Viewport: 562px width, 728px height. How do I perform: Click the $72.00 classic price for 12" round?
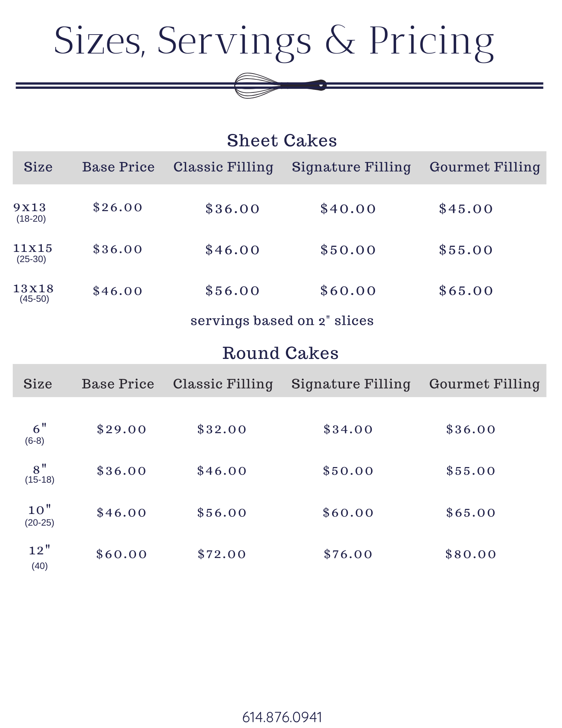click(x=222, y=554)
